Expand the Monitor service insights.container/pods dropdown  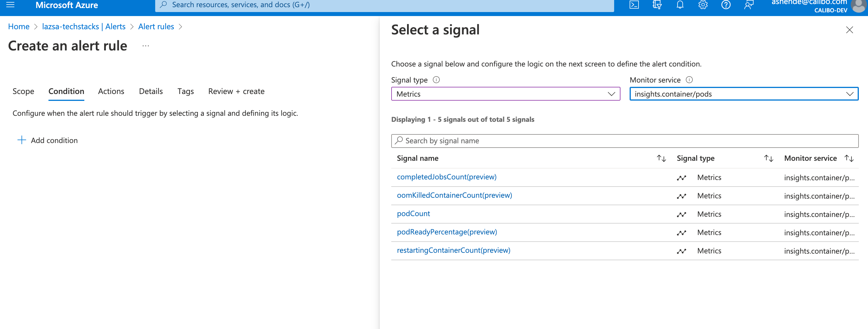[x=744, y=94]
